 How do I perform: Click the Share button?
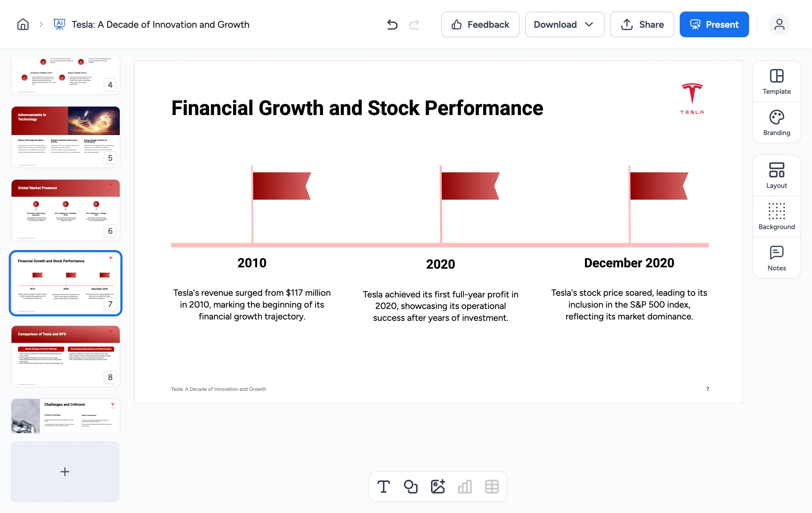(642, 24)
